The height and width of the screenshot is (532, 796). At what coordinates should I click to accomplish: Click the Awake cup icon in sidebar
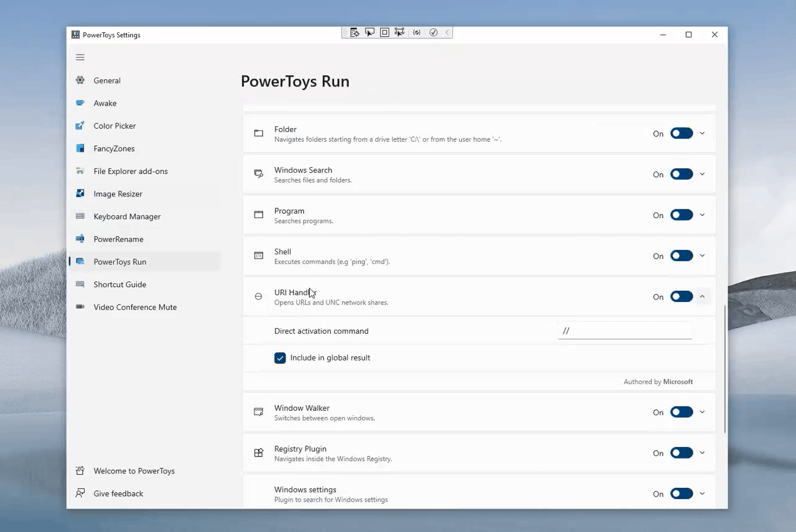click(x=80, y=103)
